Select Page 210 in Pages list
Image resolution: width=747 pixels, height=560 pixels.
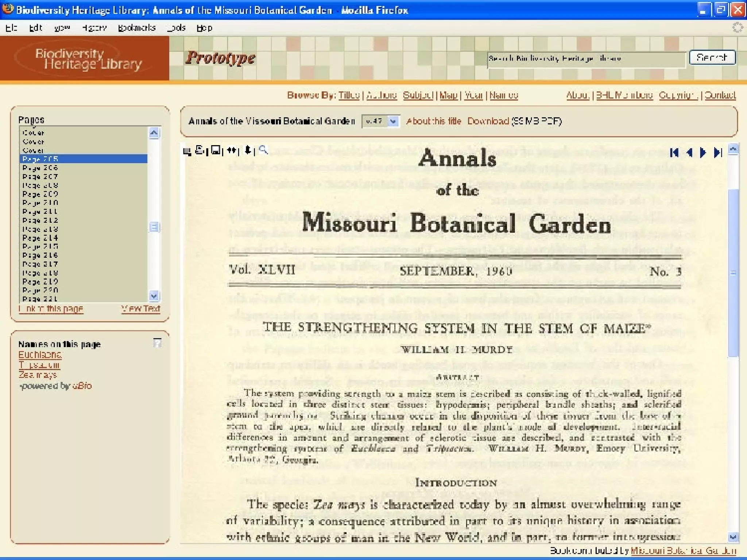pyautogui.click(x=40, y=203)
